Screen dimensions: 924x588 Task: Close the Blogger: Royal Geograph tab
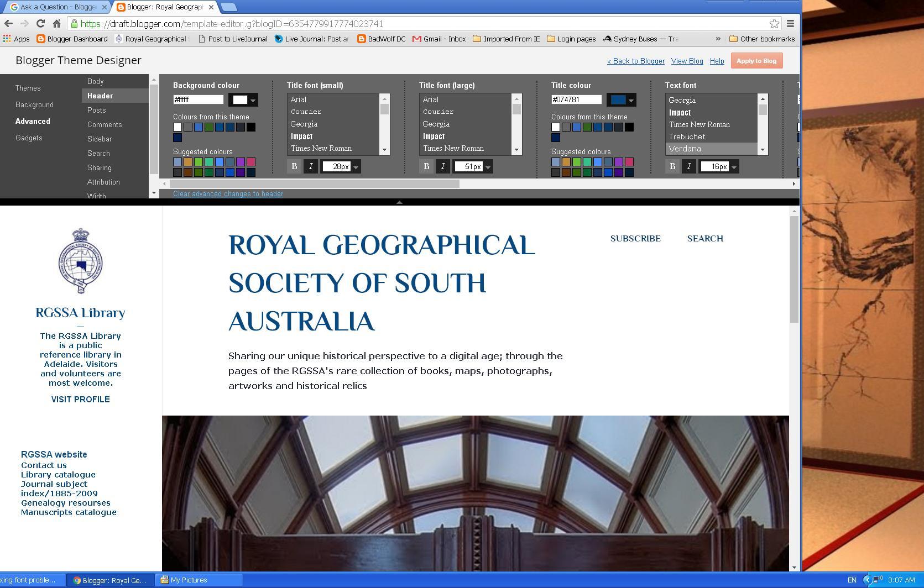pos(211,7)
